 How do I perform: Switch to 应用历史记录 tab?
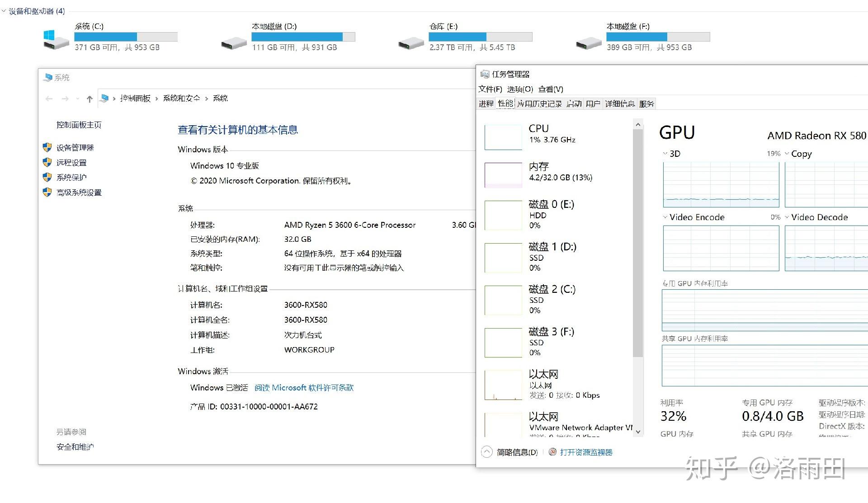539,103
